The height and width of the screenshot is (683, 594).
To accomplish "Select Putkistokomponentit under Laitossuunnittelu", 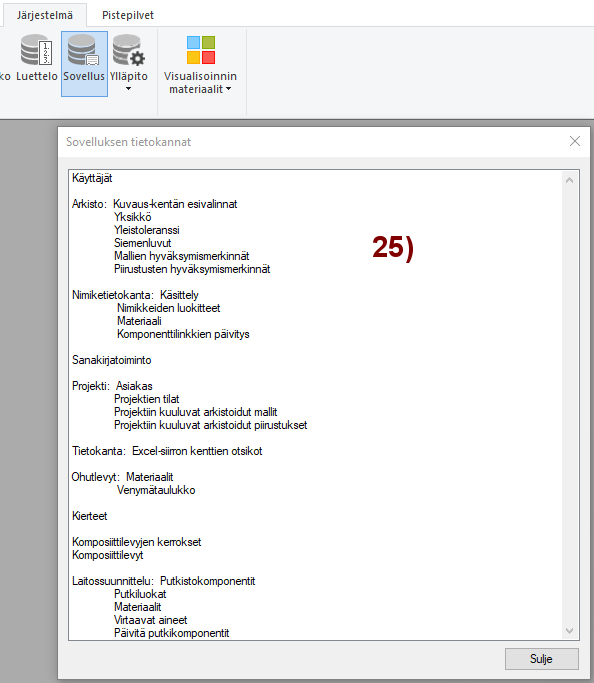I will click(208, 581).
